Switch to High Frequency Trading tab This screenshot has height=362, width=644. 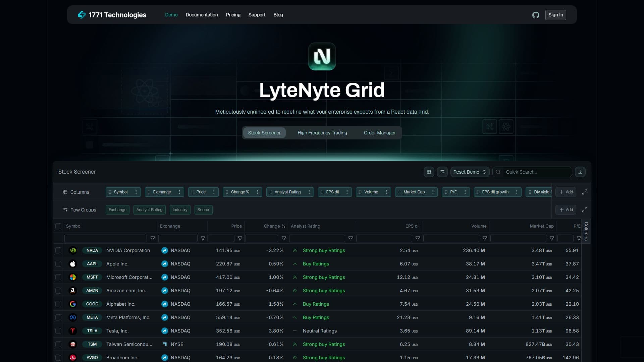(322, 133)
